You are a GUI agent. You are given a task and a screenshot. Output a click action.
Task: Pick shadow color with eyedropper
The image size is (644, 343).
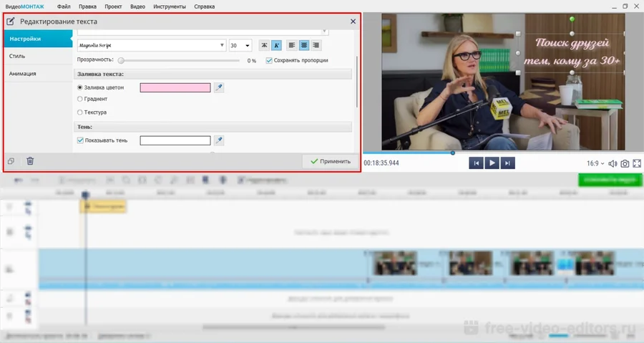(x=219, y=140)
